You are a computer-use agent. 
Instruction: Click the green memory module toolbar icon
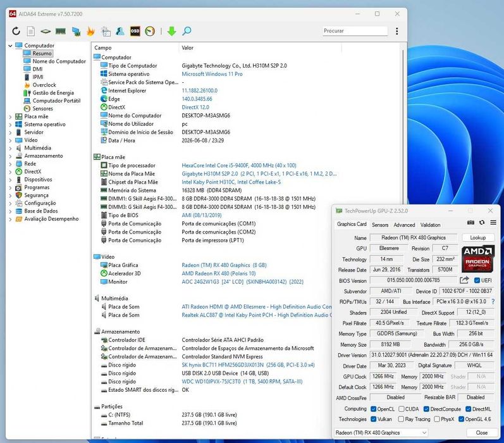61,31
